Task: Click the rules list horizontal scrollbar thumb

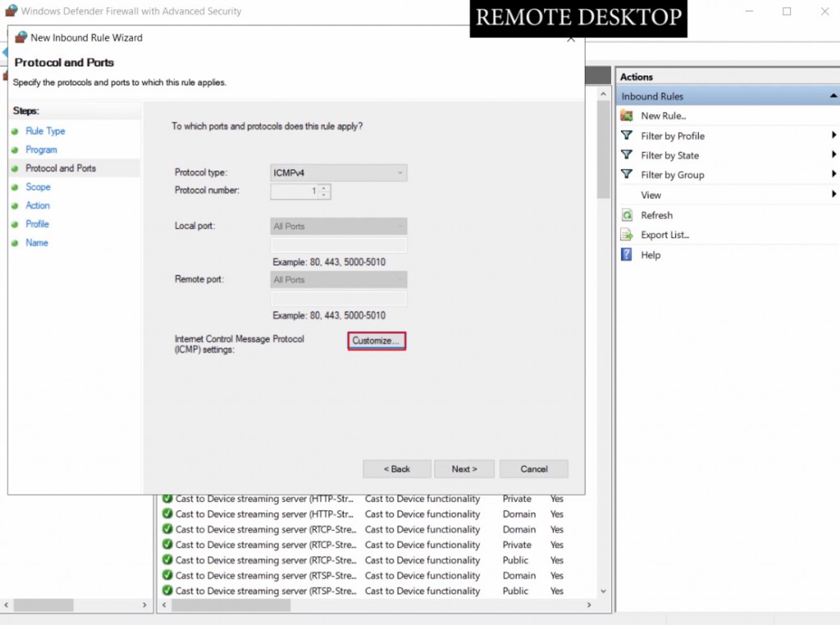Action: [231, 605]
